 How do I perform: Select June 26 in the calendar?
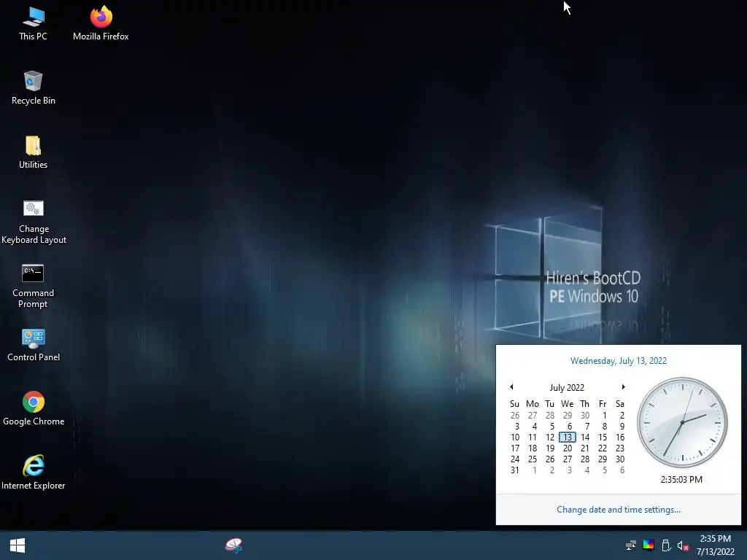[x=515, y=415]
